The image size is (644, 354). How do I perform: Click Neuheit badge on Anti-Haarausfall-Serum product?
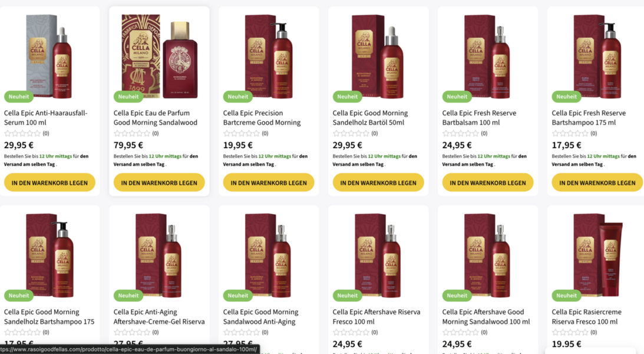click(19, 97)
